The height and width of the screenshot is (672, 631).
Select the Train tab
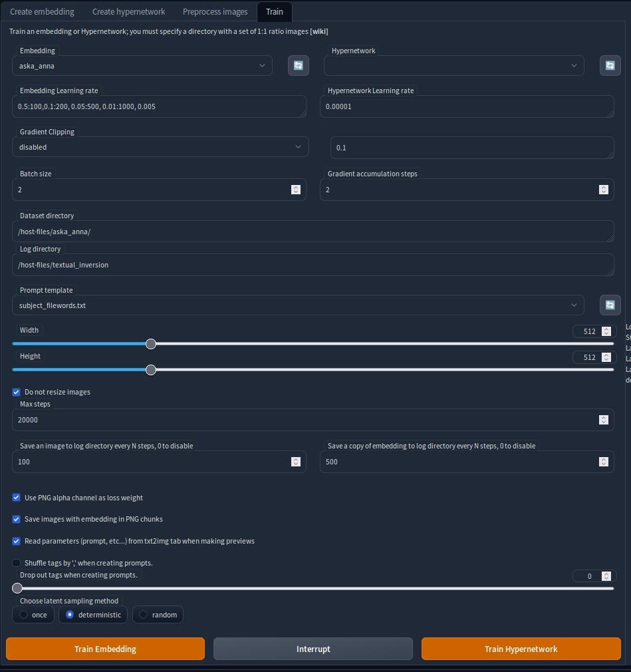tap(275, 11)
